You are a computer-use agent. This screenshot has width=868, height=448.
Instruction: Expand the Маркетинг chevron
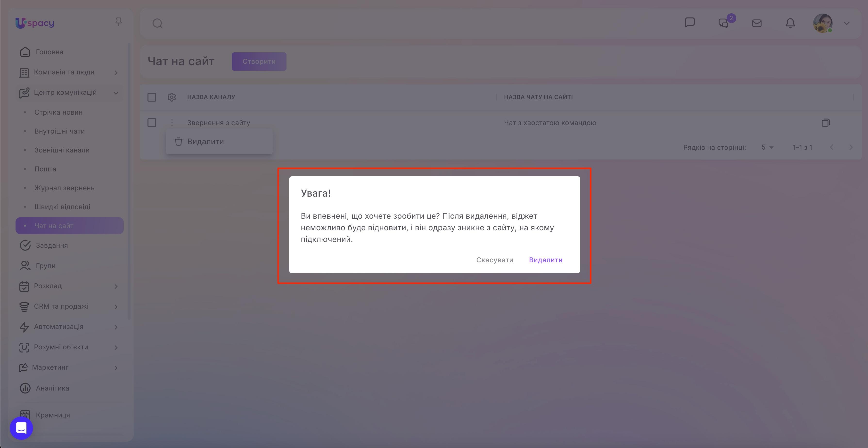(x=116, y=368)
